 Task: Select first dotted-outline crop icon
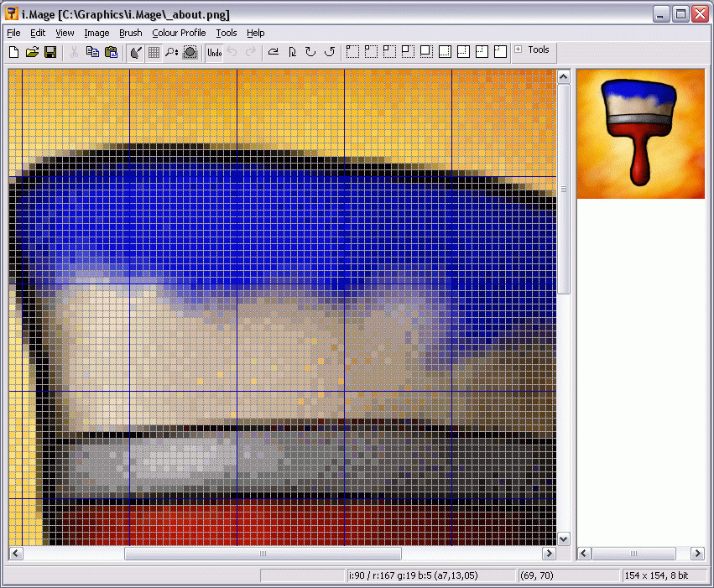pos(352,51)
